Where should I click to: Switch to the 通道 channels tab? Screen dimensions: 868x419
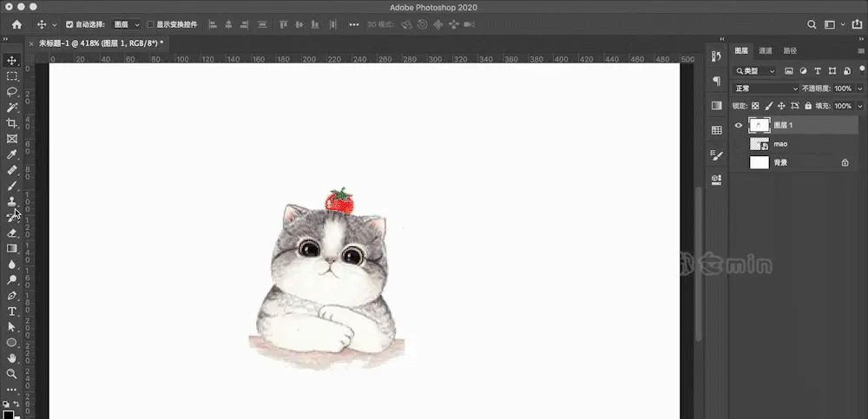pos(765,51)
